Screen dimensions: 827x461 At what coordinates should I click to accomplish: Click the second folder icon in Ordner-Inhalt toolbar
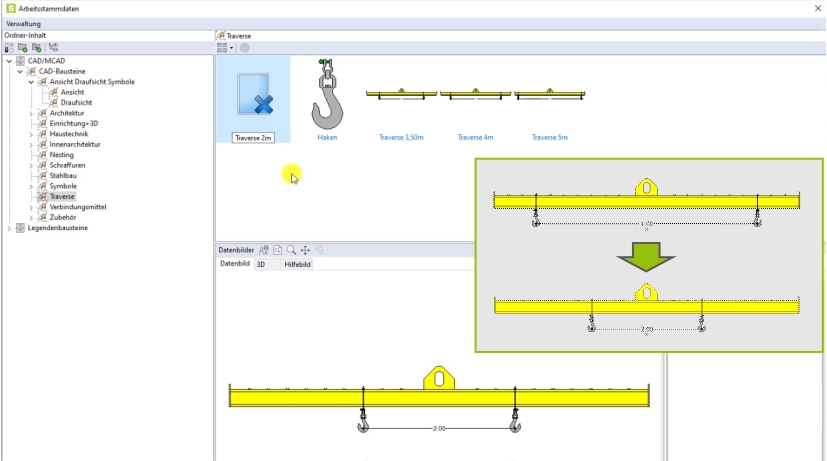[22, 47]
